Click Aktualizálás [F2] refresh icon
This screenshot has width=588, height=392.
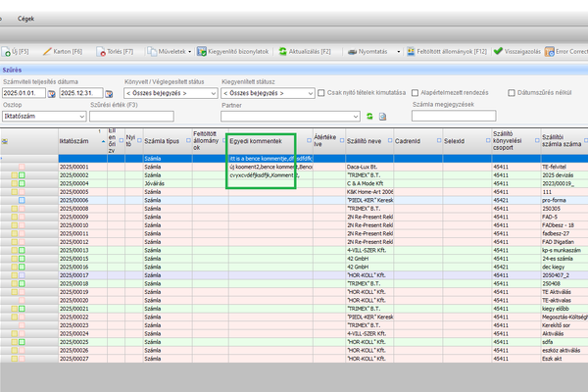point(283,51)
